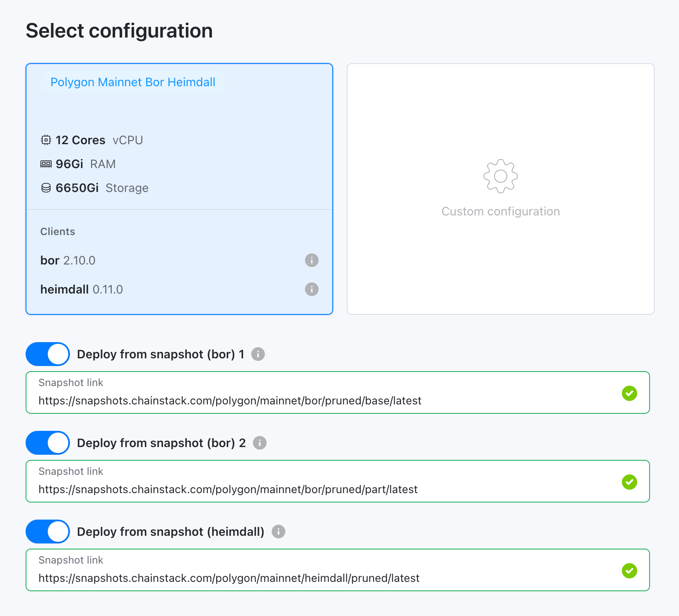Click green checkmark in bor pruned part snapshot field
Viewport: 679px width, 616px height.
[630, 482]
